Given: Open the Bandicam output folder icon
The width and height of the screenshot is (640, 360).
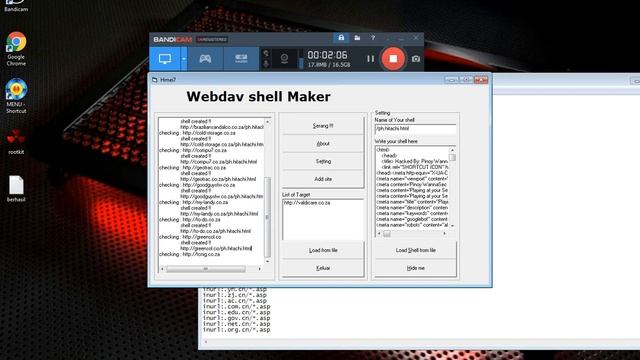Looking at the screenshot, I should pos(357,38).
